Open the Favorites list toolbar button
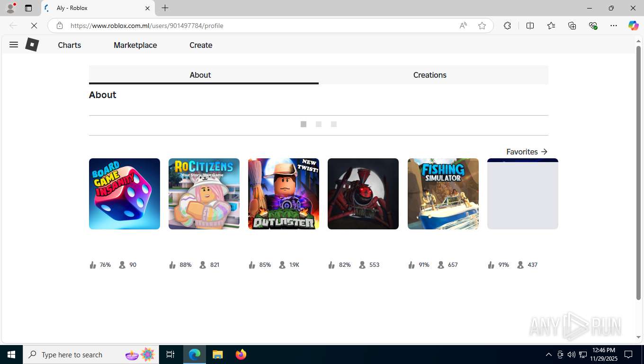The width and height of the screenshot is (644, 364). tap(551, 26)
